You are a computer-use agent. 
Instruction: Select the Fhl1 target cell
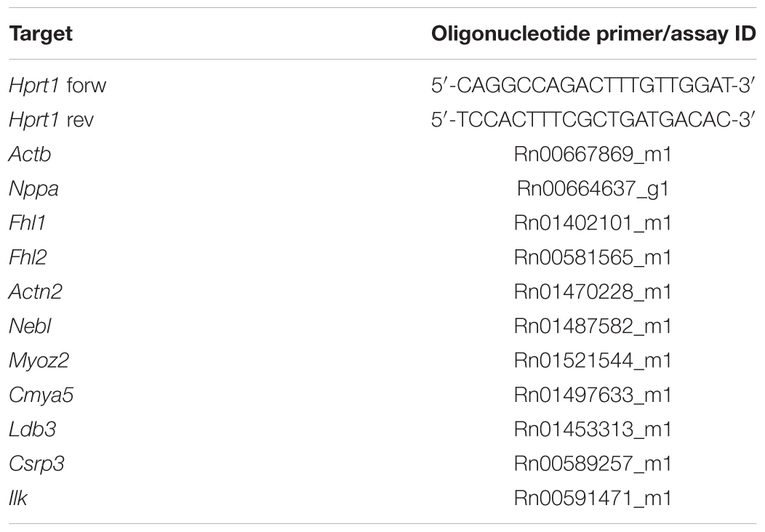tap(28, 223)
